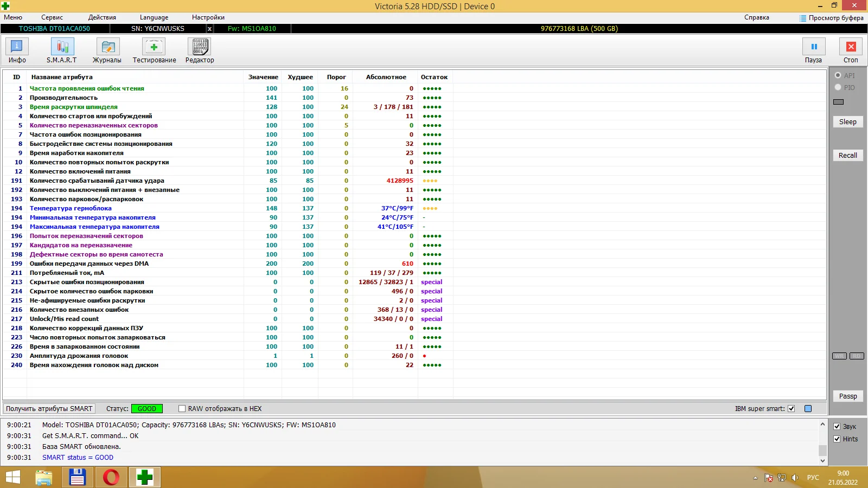Screen dimensions: 868x488
Task: Open Просмотр буфера buffer view
Action: pyautogui.click(x=831, y=18)
